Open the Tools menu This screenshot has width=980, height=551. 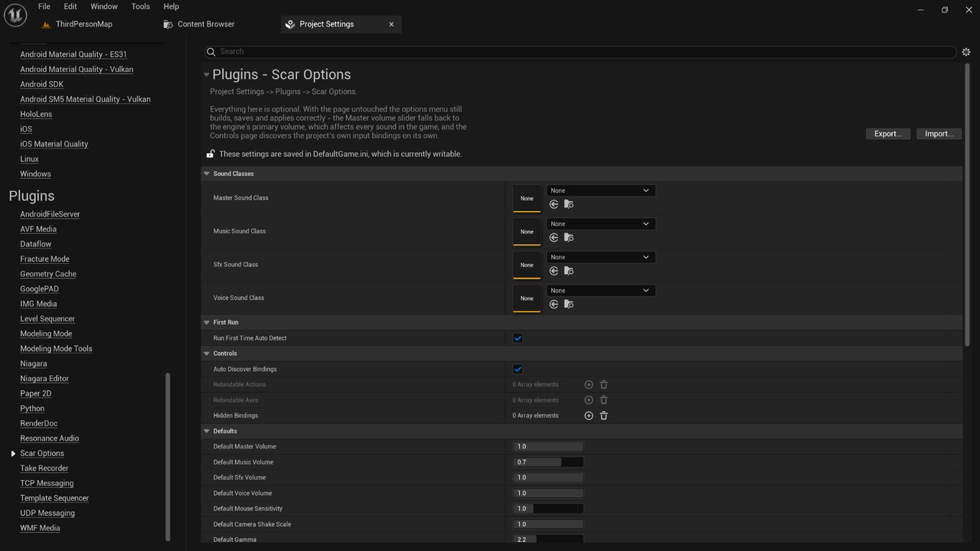[141, 6]
